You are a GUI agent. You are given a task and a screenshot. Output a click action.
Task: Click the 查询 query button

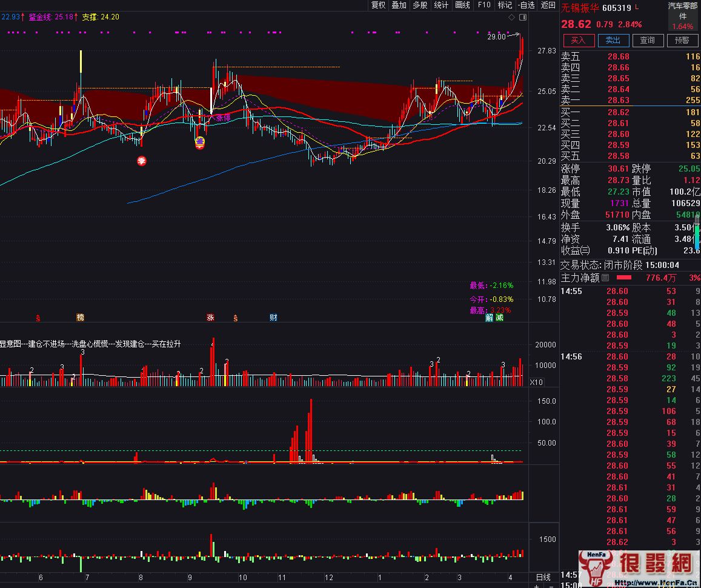click(x=647, y=40)
